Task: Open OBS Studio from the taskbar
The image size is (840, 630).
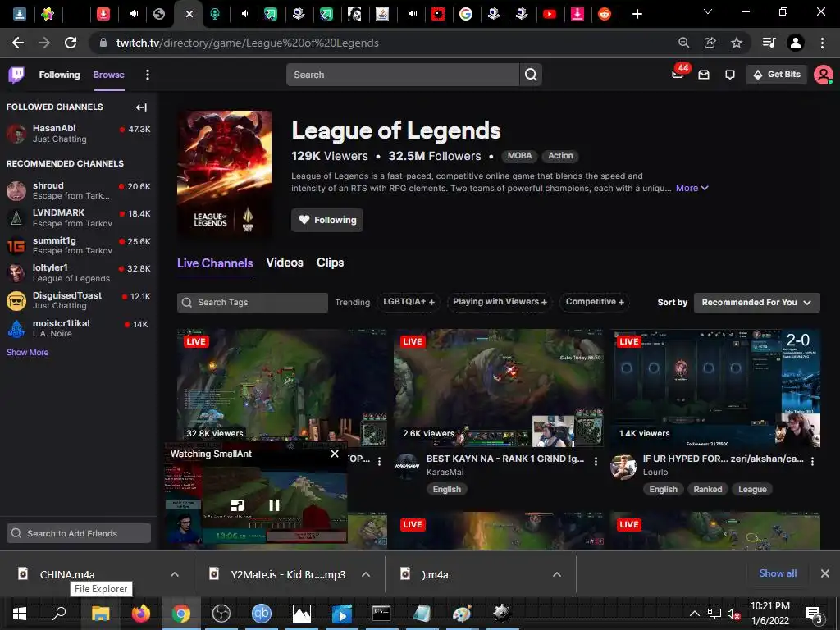Action: point(221,614)
